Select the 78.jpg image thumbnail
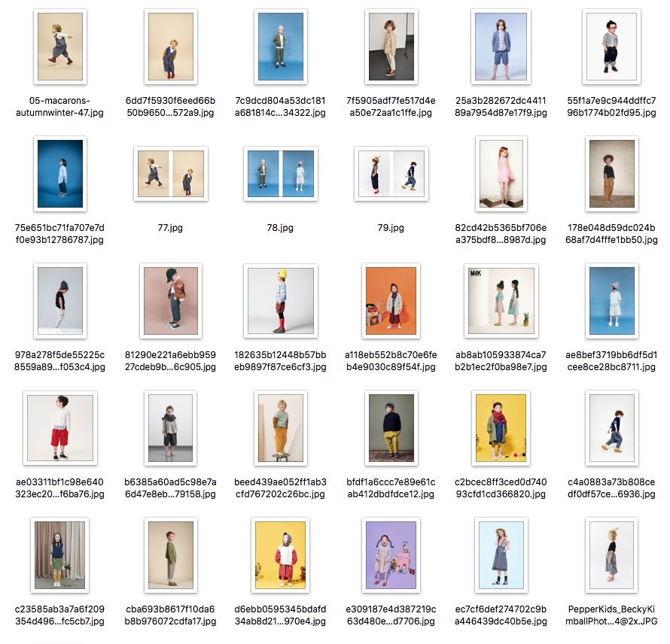Screen dimensions: 670x644 coord(280,174)
